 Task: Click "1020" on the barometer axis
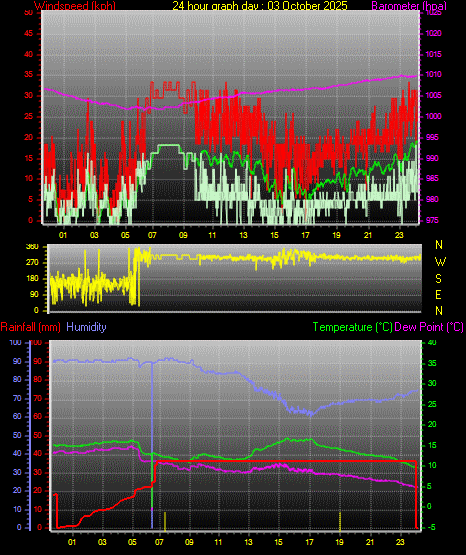tap(433, 34)
